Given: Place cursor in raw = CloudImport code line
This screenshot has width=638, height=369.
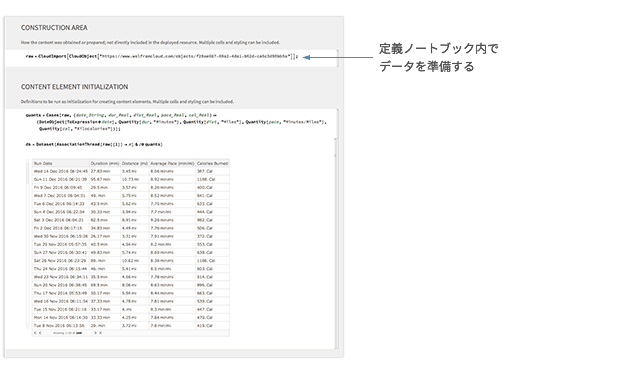Looking at the screenshot, I should tap(162, 56).
